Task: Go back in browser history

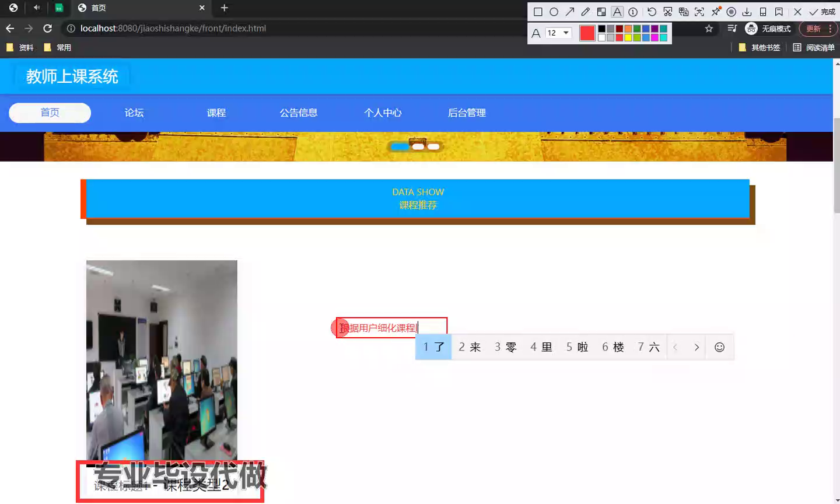Action: [10, 28]
